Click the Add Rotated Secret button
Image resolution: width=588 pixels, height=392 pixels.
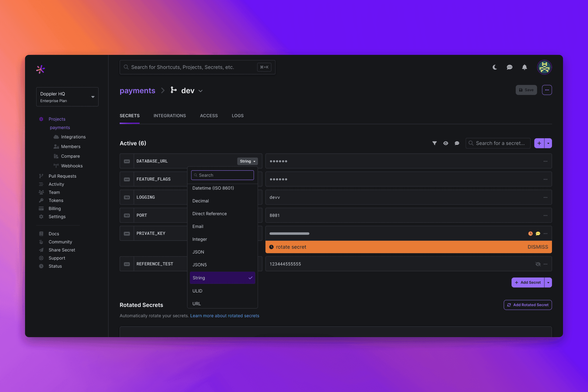coord(527,305)
